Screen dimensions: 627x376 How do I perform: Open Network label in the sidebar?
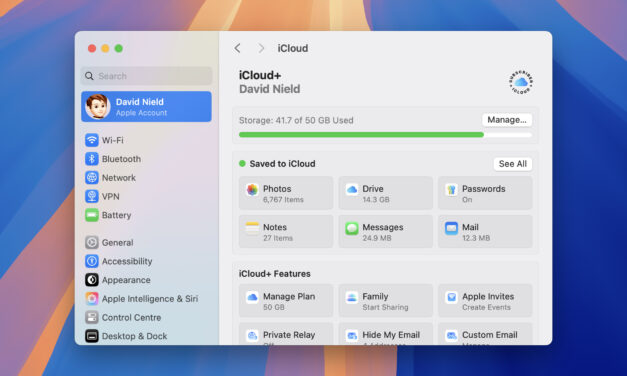coord(119,178)
